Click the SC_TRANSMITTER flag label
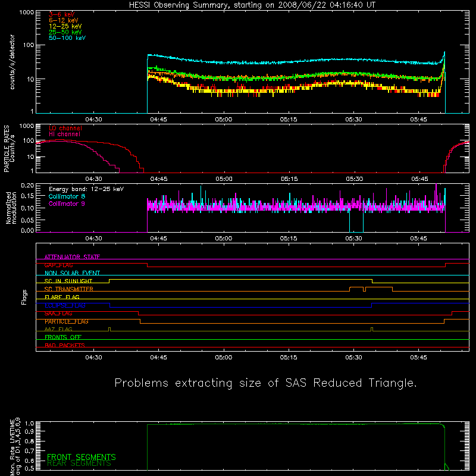The height and width of the screenshot is (476, 476). click(x=69, y=289)
